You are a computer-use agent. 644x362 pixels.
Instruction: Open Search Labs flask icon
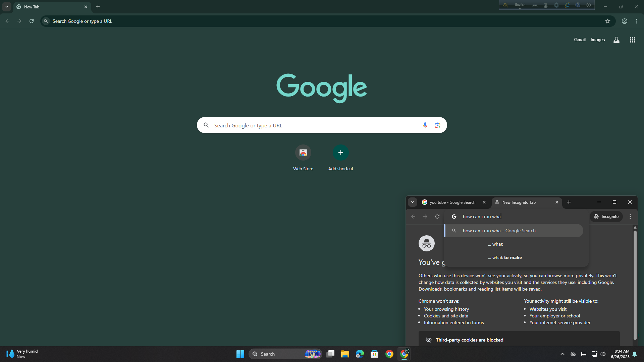616,40
